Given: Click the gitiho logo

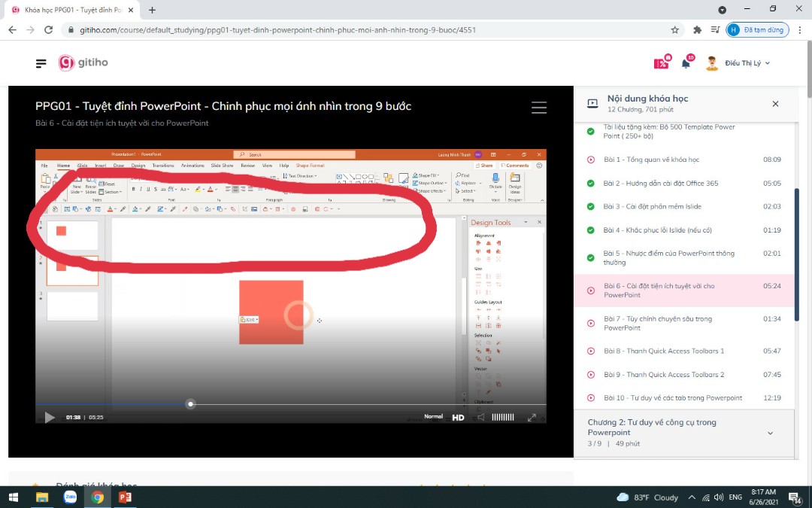Looking at the screenshot, I should coord(83,62).
